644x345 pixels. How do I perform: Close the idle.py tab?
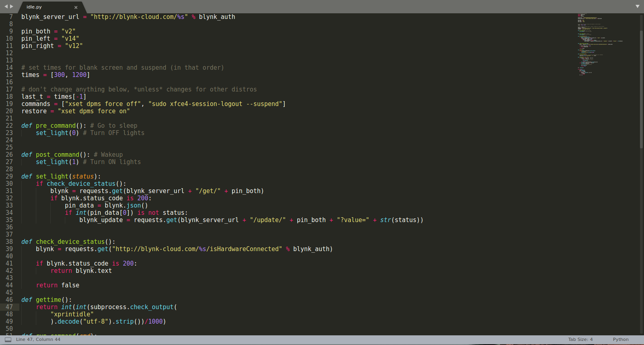(x=76, y=7)
